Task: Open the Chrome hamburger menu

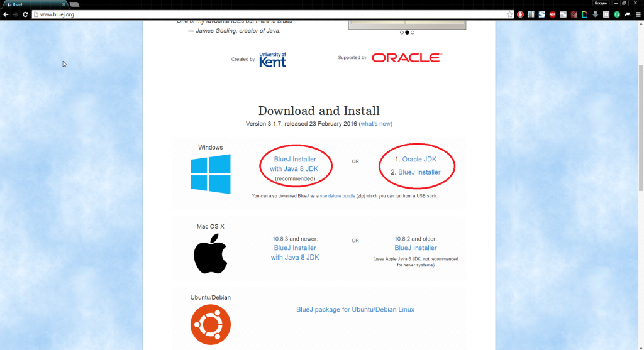Action: [x=638, y=14]
